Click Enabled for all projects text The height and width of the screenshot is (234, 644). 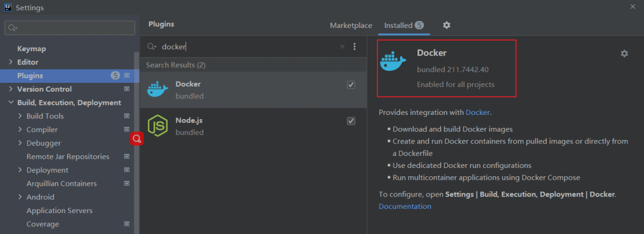(x=456, y=85)
